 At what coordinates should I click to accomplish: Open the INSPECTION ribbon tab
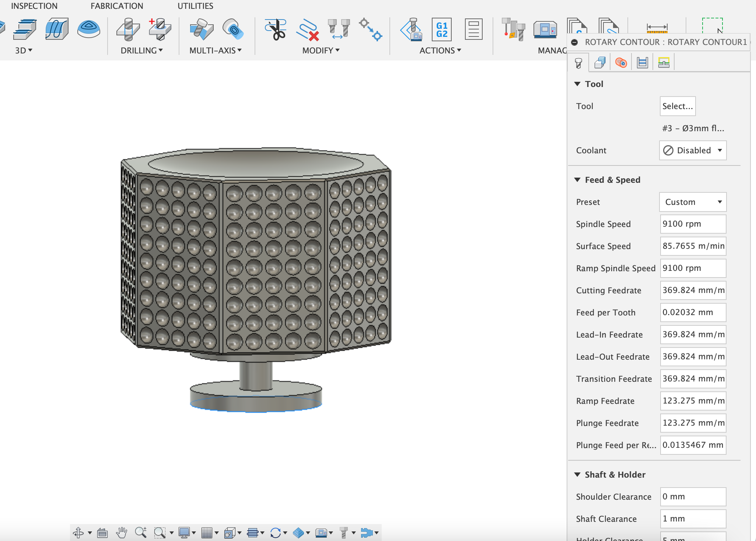click(x=34, y=6)
